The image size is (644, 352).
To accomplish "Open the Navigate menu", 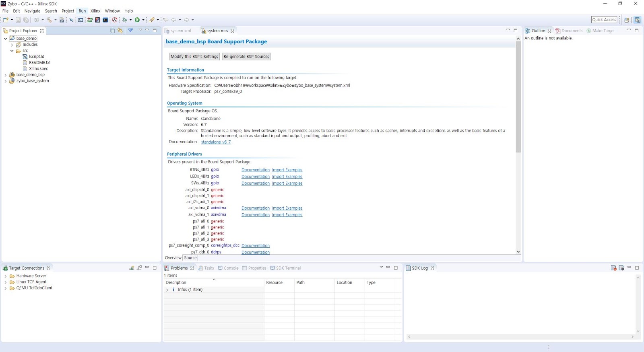I will (x=32, y=11).
